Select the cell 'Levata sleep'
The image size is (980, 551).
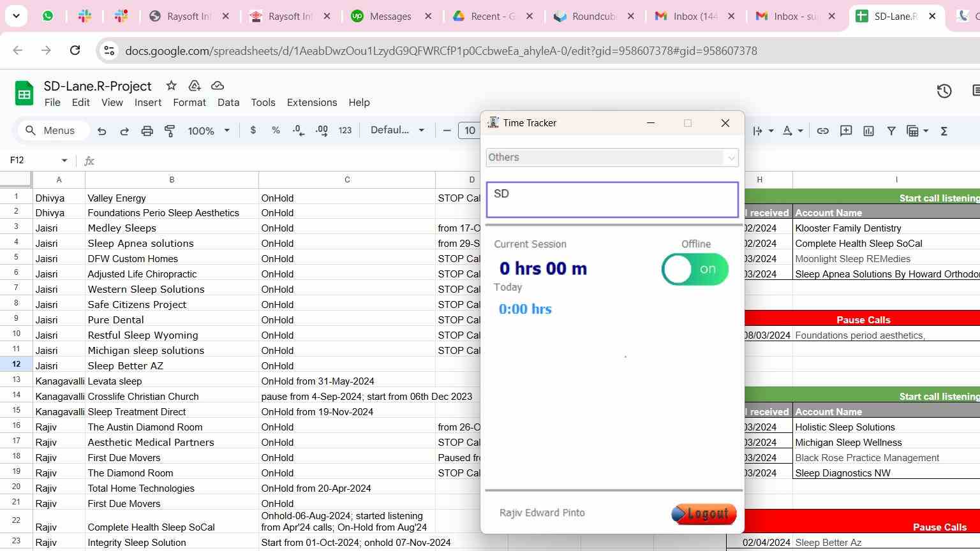tap(172, 381)
